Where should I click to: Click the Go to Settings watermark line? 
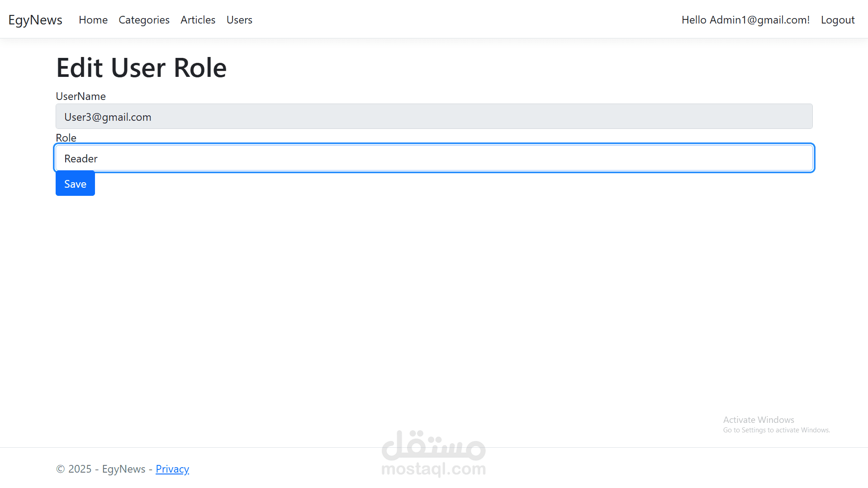click(x=776, y=430)
